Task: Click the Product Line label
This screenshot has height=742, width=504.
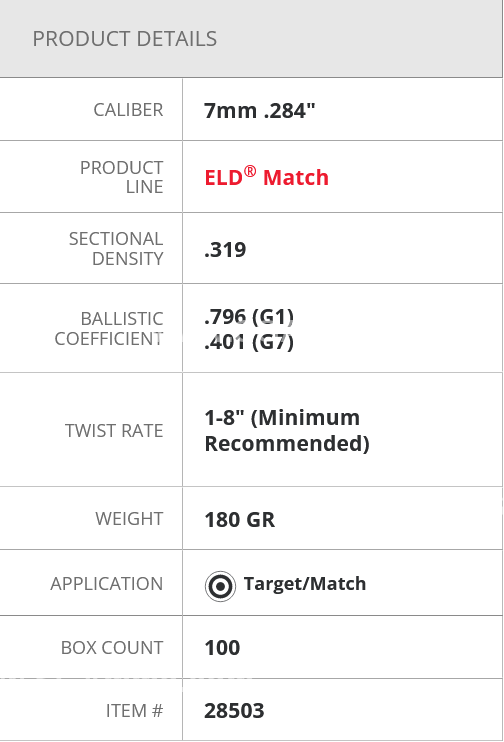Action: [122, 177]
